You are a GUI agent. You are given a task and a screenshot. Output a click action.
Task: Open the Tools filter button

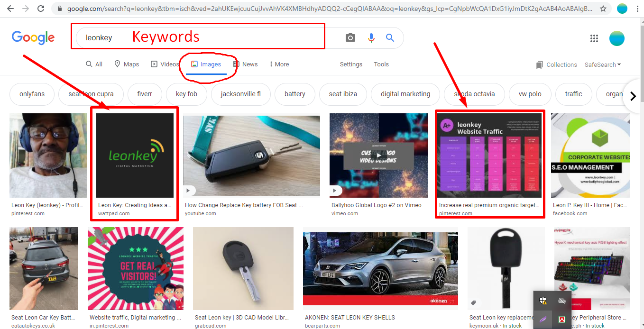pos(381,64)
